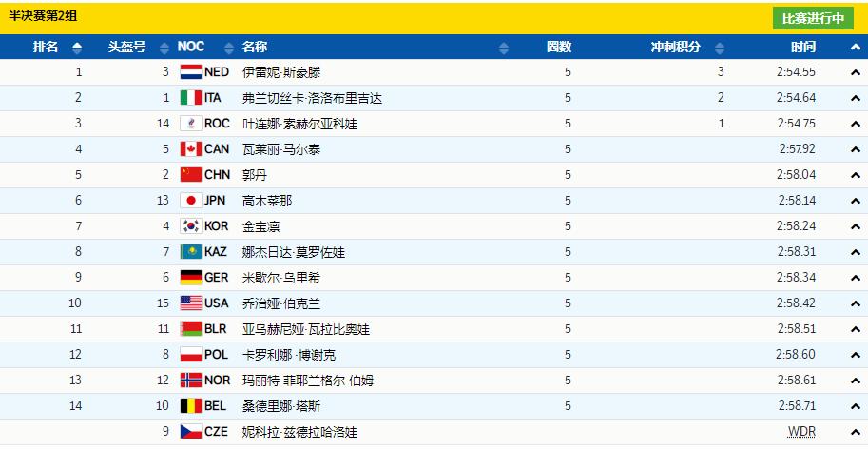Viewport: 868px width, 449px height.
Task: Click the 圈数 column header
Action: [559, 47]
